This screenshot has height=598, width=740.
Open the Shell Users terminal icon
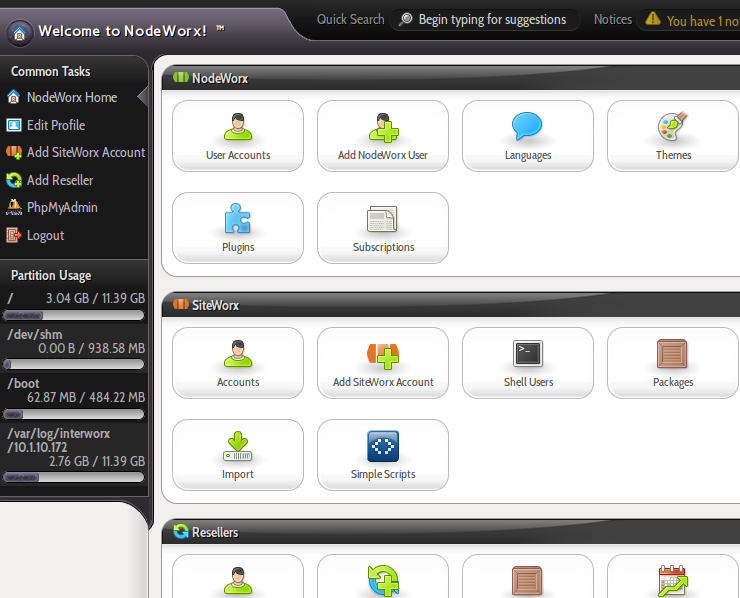click(x=527, y=355)
